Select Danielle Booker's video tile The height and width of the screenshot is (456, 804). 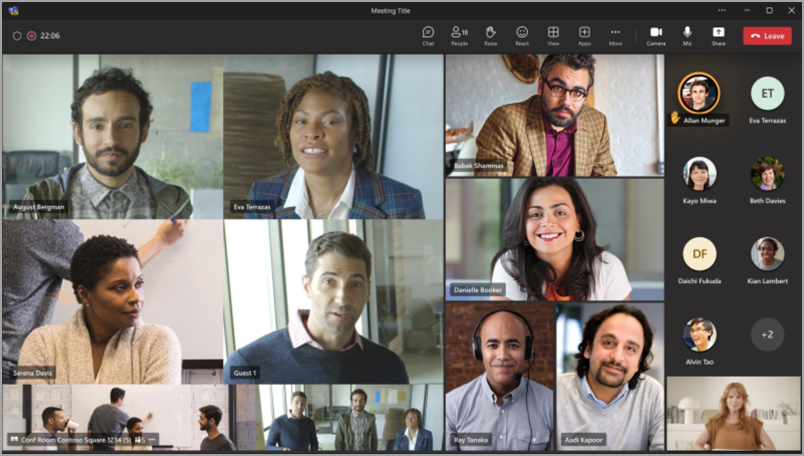[554, 239]
